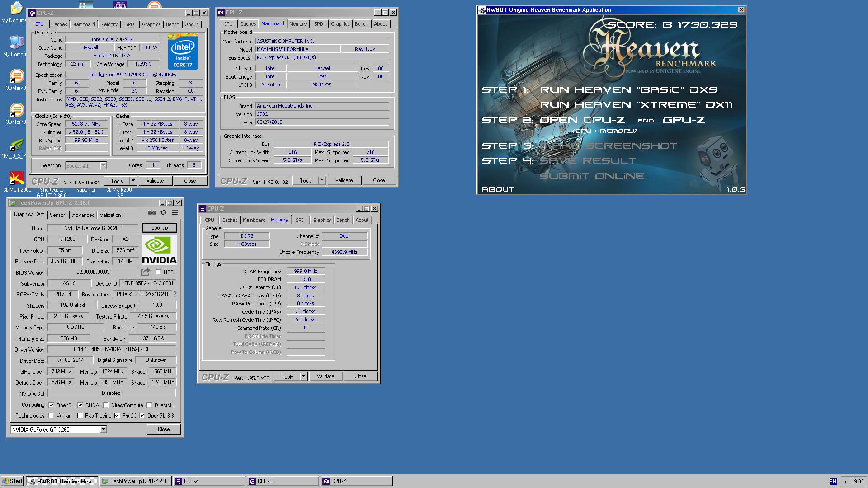Toggle the Vulkan checkbox
The width and height of the screenshot is (868, 488).
[51, 416]
